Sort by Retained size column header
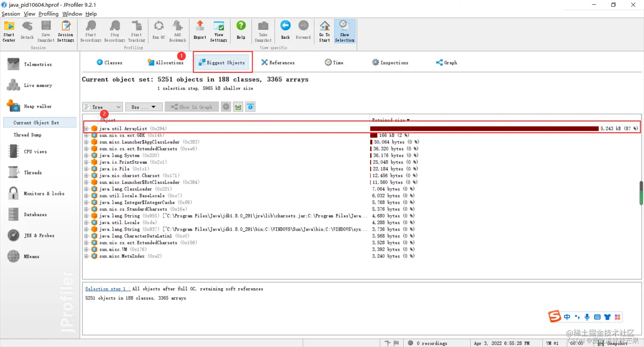The image size is (644, 347). point(391,120)
